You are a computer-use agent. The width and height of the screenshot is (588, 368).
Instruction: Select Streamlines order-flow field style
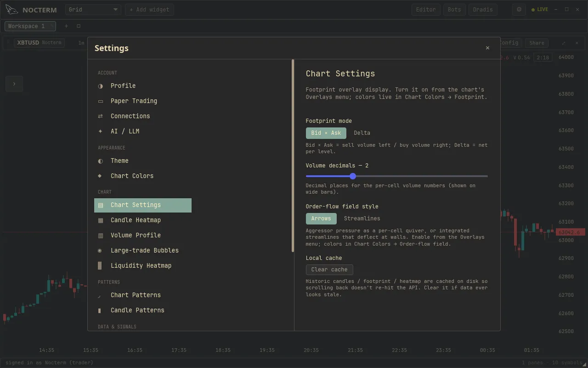(362, 218)
